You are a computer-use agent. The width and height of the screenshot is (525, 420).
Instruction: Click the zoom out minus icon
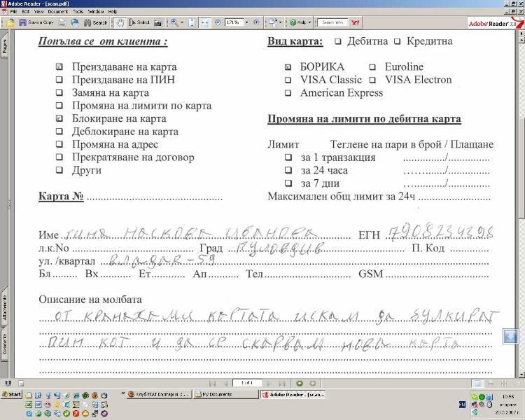coord(216,22)
